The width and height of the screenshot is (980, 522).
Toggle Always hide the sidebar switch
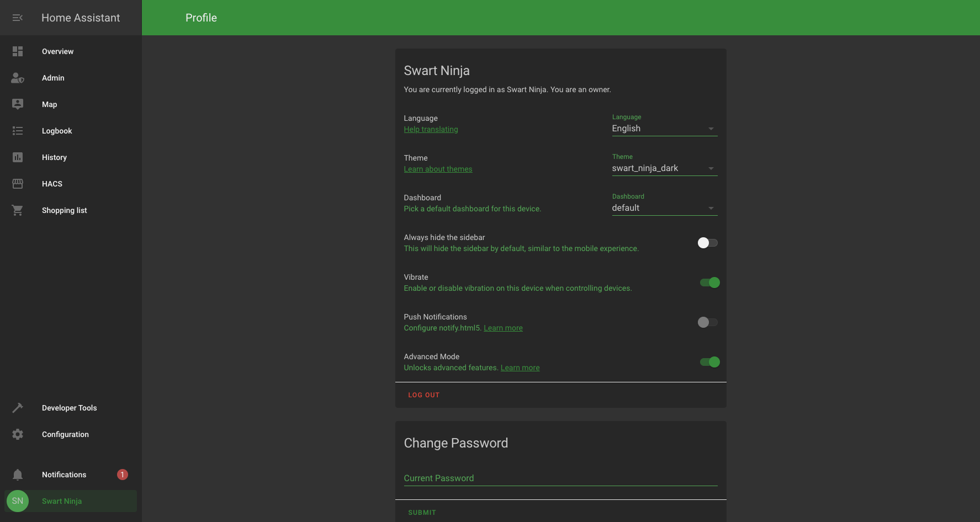pos(708,243)
